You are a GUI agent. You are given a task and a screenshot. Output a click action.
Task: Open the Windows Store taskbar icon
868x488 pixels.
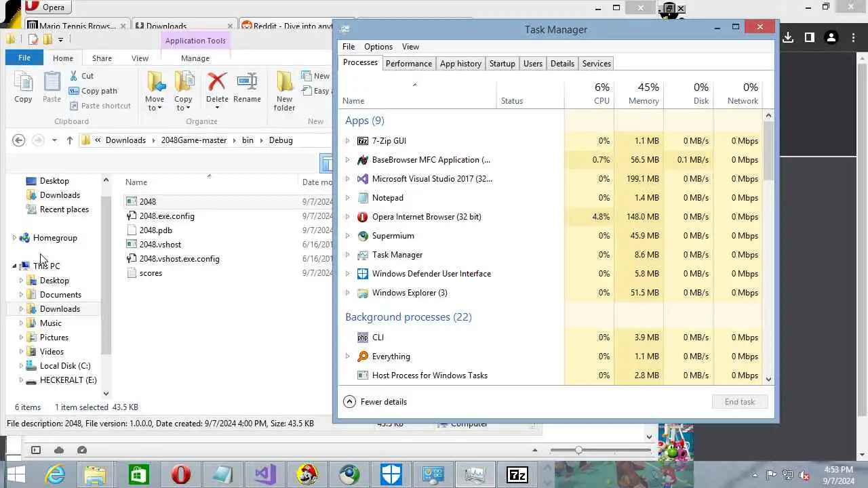coord(138,474)
